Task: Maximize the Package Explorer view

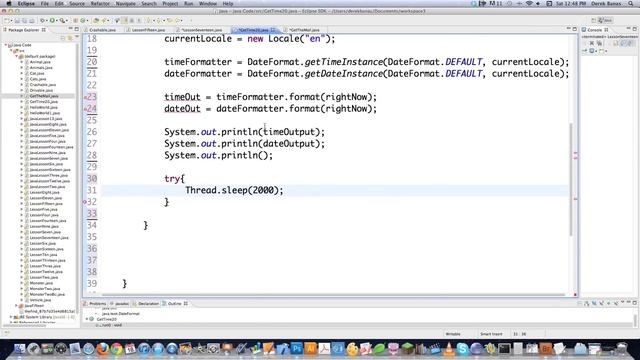Action: [x=77, y=29]
